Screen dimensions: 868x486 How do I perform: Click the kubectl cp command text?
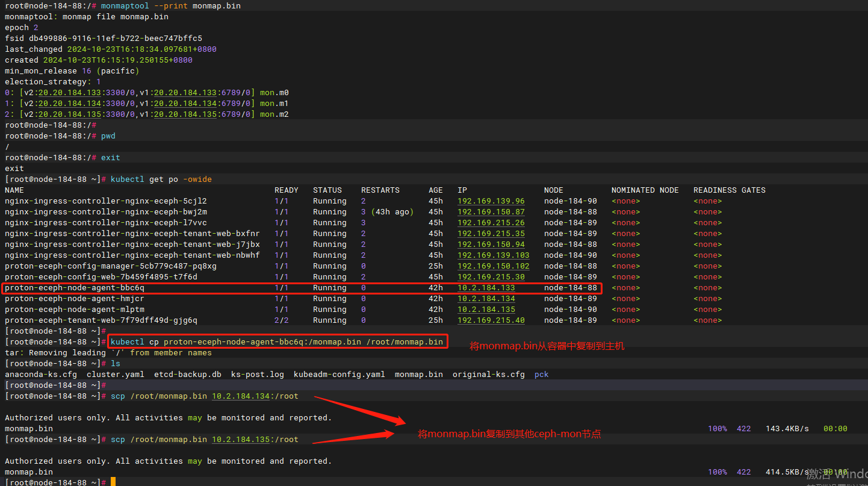277,342
